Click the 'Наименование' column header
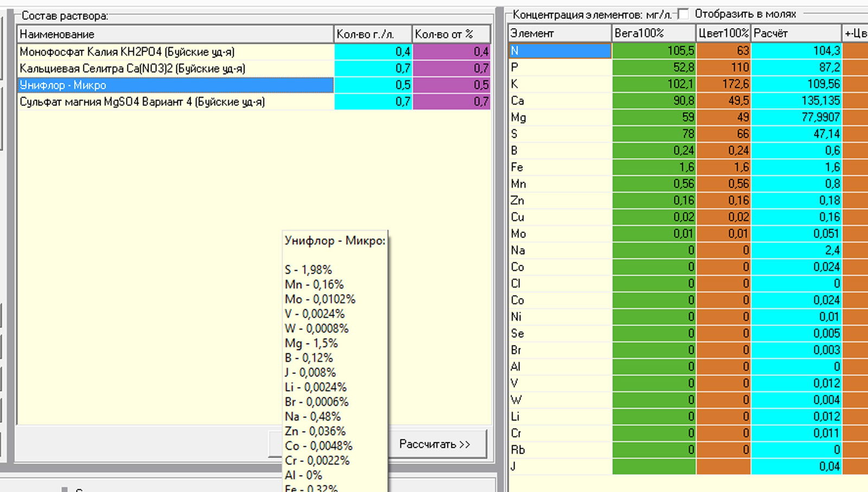The image size is (868, 492). (x=175, y=34)
